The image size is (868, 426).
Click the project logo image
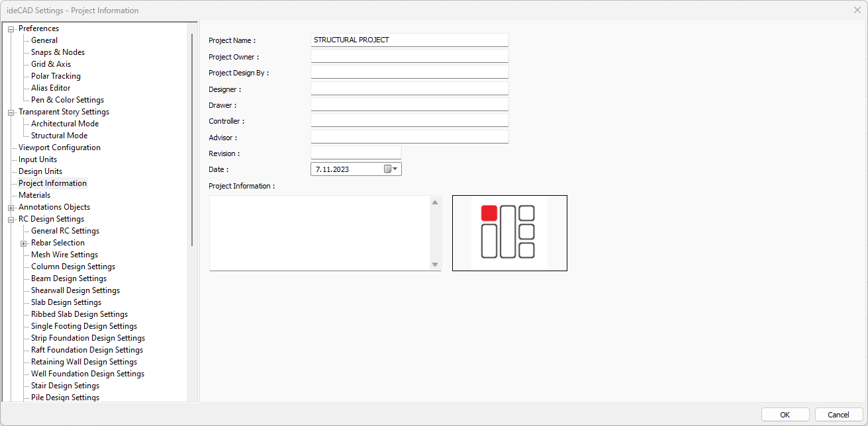tap(509, 233)
